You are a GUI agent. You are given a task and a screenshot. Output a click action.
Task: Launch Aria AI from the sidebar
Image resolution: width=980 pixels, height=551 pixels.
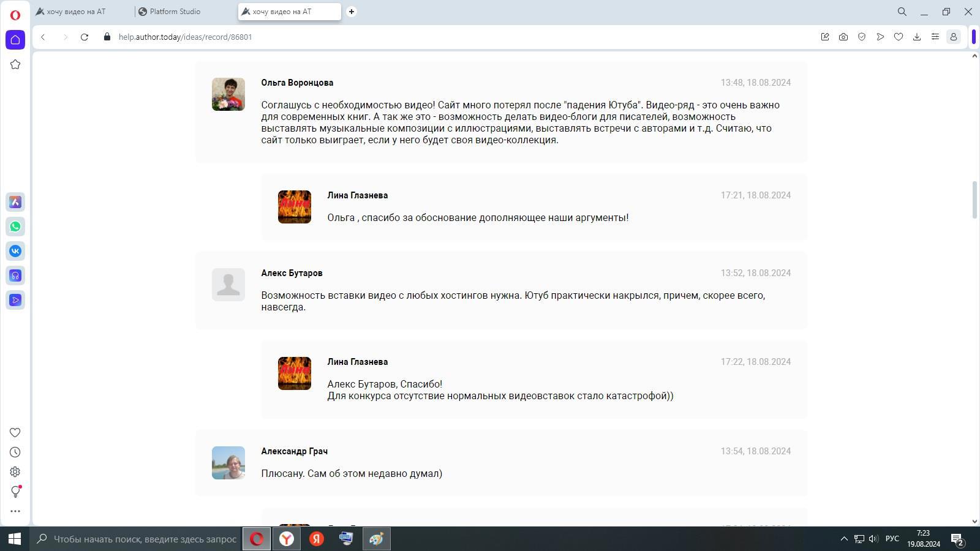pos(15,202)
